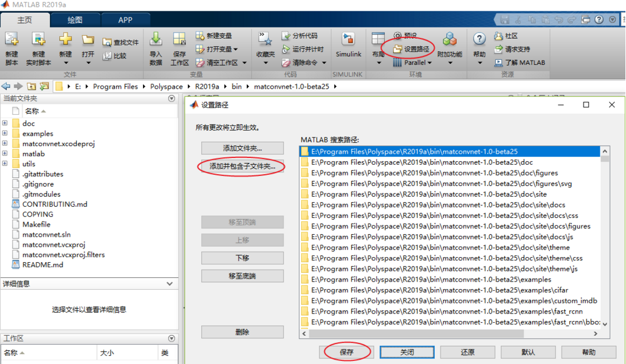Click the Help (帮助) question mark icon
Viewport: 626px width, 364px height.
(479, 39)
